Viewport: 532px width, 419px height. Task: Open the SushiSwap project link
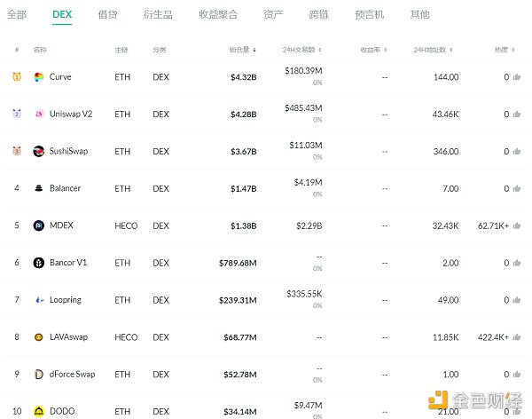tap(68, 151)
